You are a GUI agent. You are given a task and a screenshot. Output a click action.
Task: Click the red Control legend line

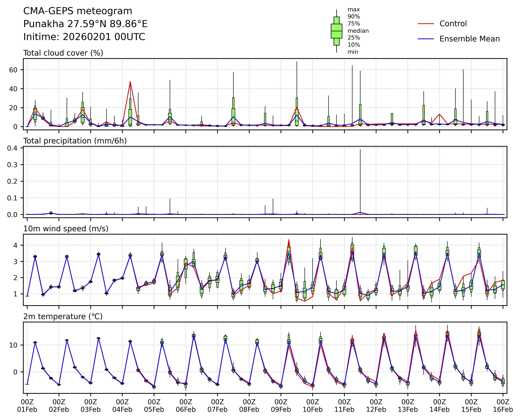click(x=426, y=24)
